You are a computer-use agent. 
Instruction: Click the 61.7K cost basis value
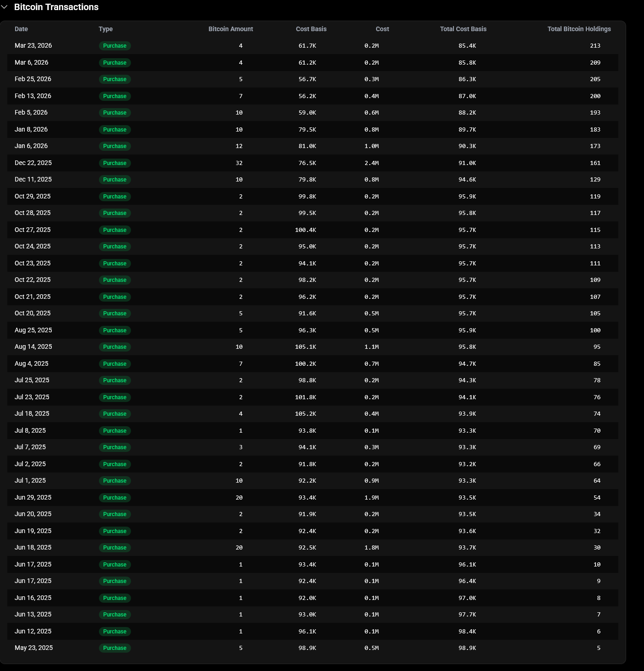click(x=307, y=46)
